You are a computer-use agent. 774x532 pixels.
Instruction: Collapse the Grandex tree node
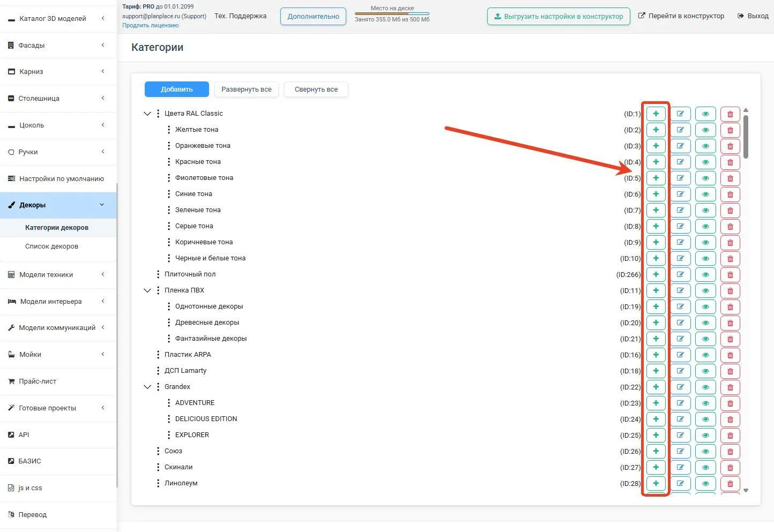pos(147,387)
